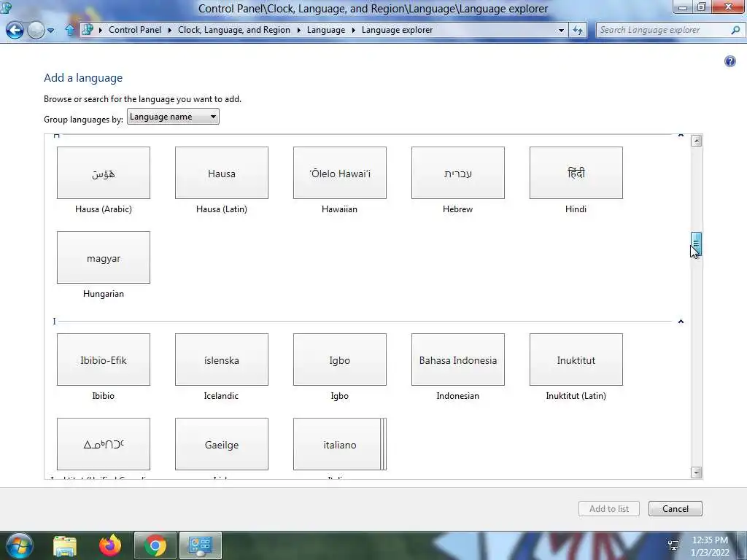Image resolution: width=747 pixels, height=560 pixels.
Task: Click the 'Indonesian' label text
Action: click(x=458, y=396)
